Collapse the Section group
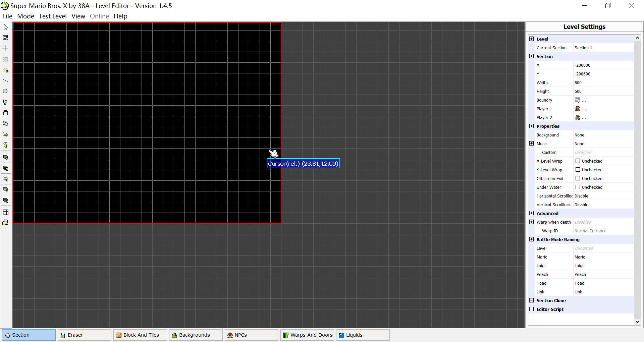 (532, 56)
